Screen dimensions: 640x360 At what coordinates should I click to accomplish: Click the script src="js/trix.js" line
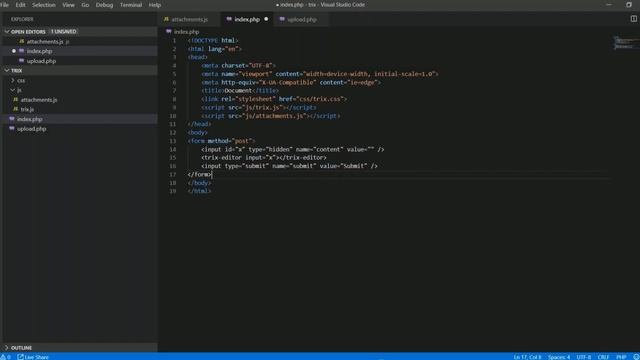(259, 107)
